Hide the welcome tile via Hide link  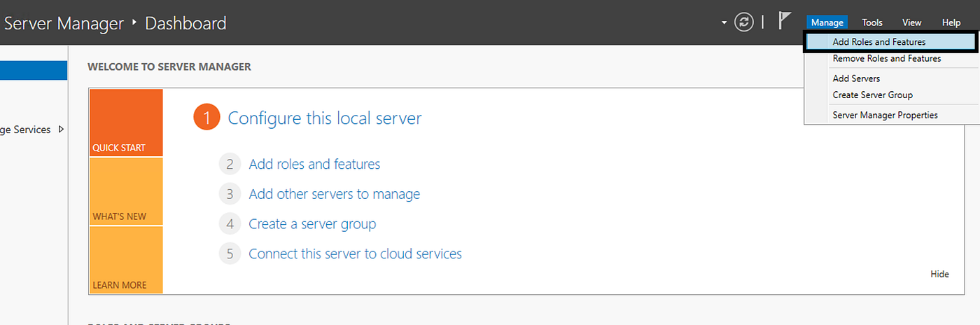[939, 274]
